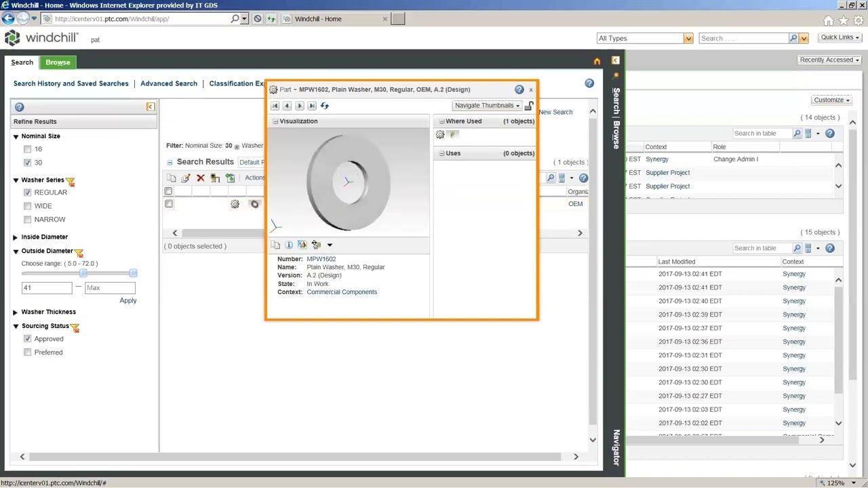Click magnifier icon in Search Results toolbar

(550, 178)
